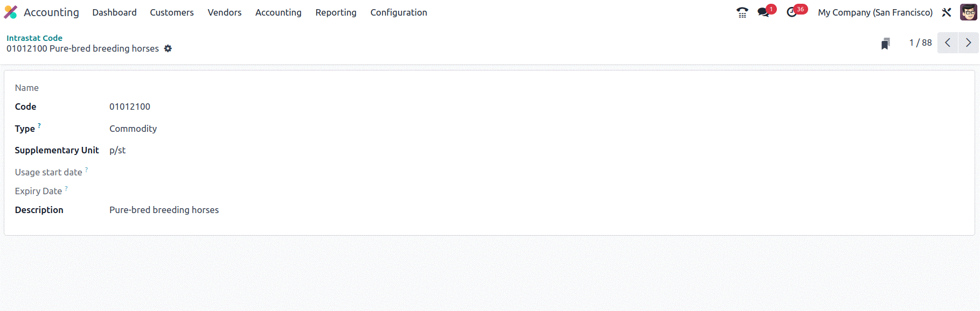Click the record actions gear icon
Screen dimensions: 980x311
168,48
